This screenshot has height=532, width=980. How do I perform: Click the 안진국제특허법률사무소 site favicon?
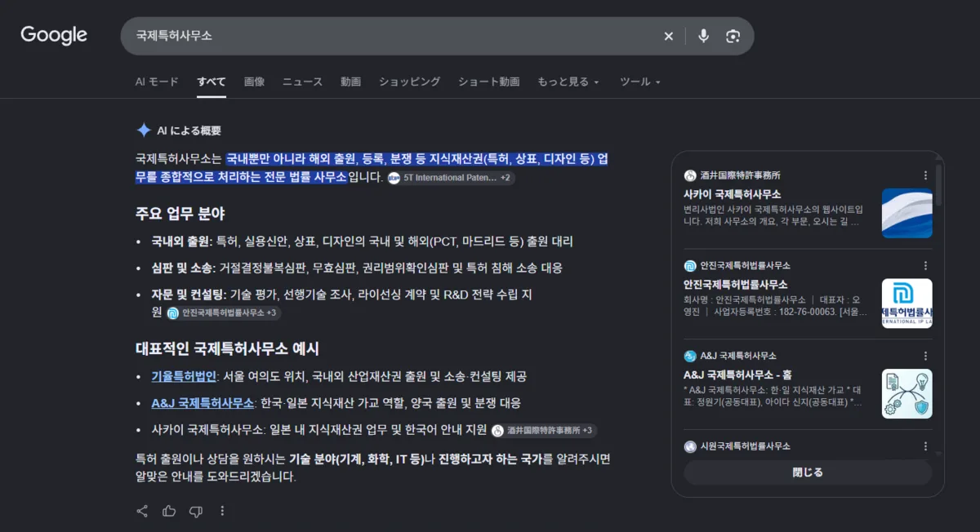pyautogui.click(x=690, y=265)
